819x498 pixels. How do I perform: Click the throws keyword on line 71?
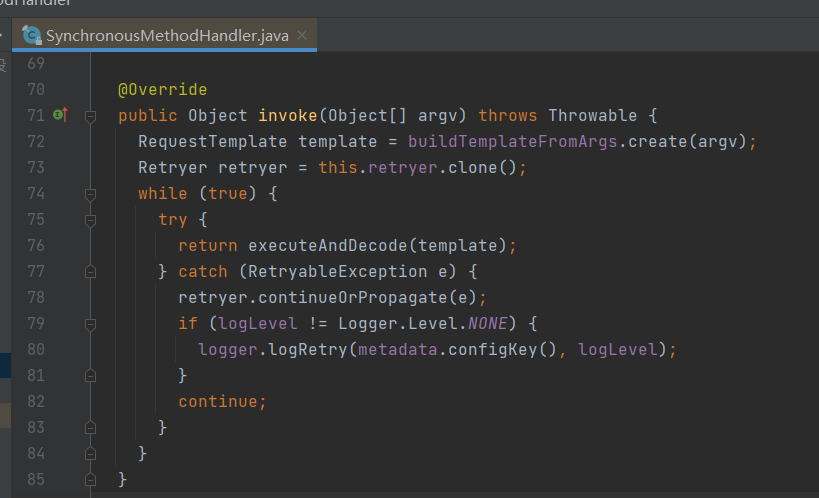[508, 115]
